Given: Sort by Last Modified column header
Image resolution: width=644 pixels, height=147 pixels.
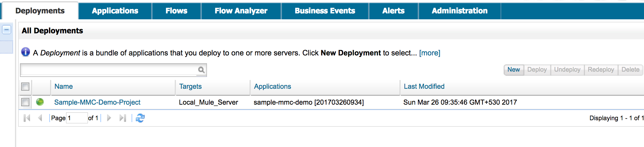Looking at the screenshot, I should (424, 87).
